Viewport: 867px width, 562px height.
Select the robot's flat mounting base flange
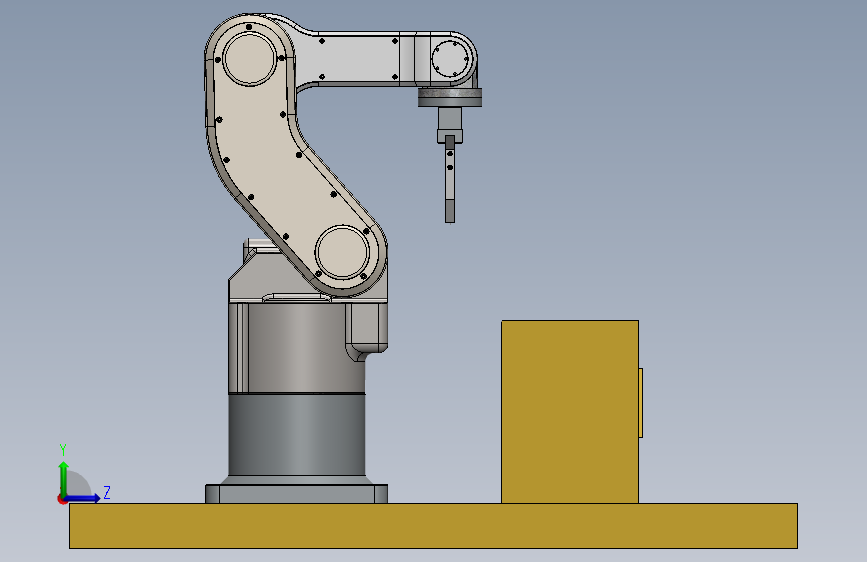click(296, 493)
